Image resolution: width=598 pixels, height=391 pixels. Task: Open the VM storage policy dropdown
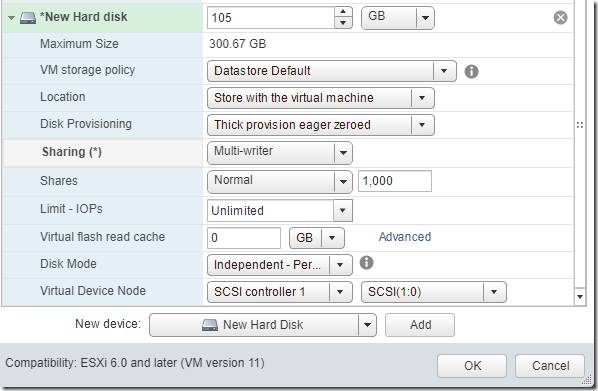(331, 71)
